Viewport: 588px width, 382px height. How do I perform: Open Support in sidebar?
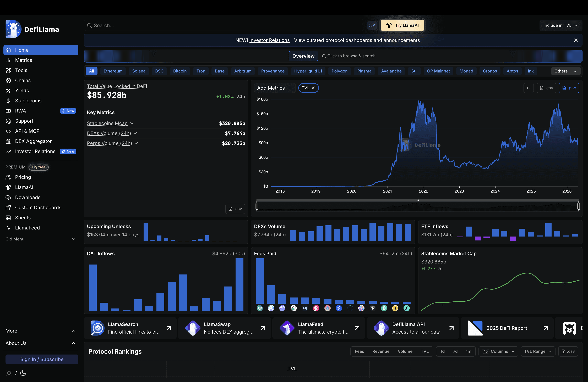[41, 121]
